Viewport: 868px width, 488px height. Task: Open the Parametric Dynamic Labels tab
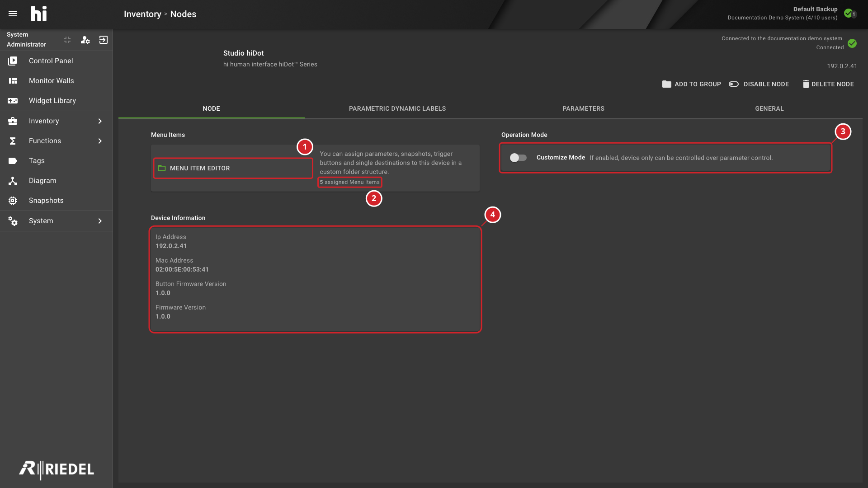397,108
